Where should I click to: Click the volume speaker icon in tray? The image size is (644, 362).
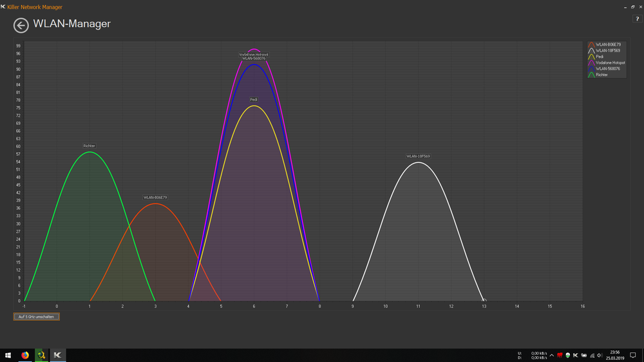pyautogui.click(x=600, y=355)
